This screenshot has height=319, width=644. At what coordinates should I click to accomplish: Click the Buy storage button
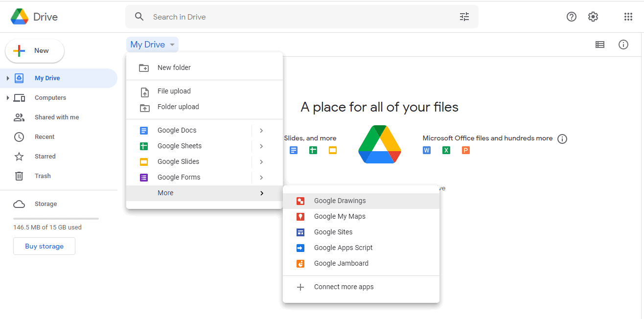44,246
